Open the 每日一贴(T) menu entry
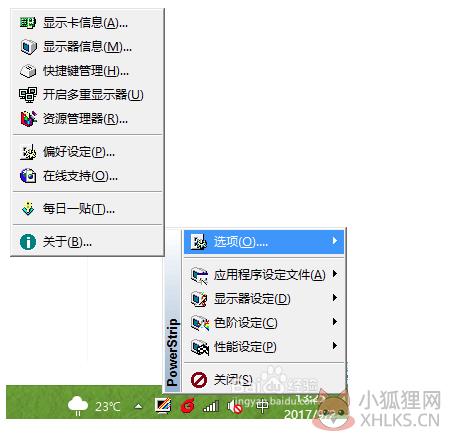Screen dimensions: 451x436 (x=88, y=209)
